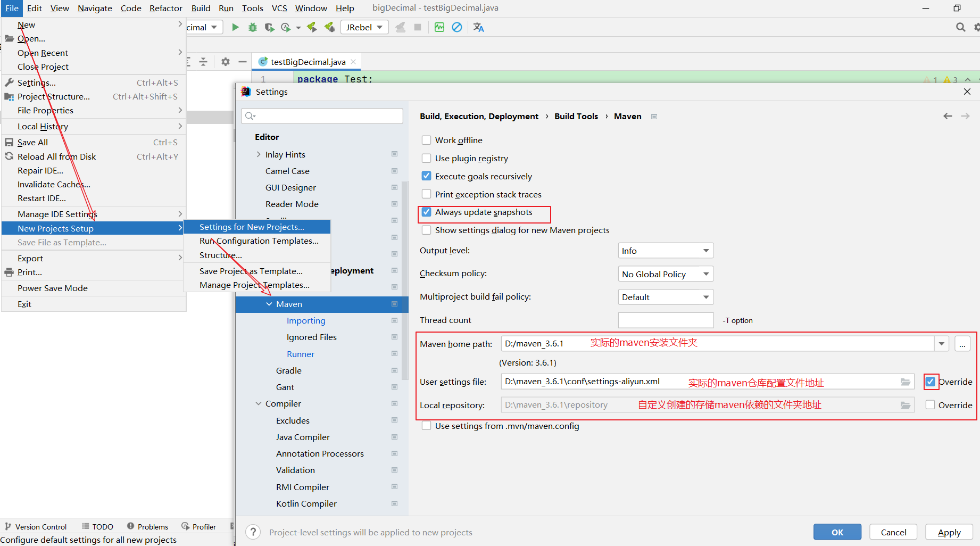The image size is (980, 546).
Task: Select Gradle in settings tree
Action: pos(289,370)
